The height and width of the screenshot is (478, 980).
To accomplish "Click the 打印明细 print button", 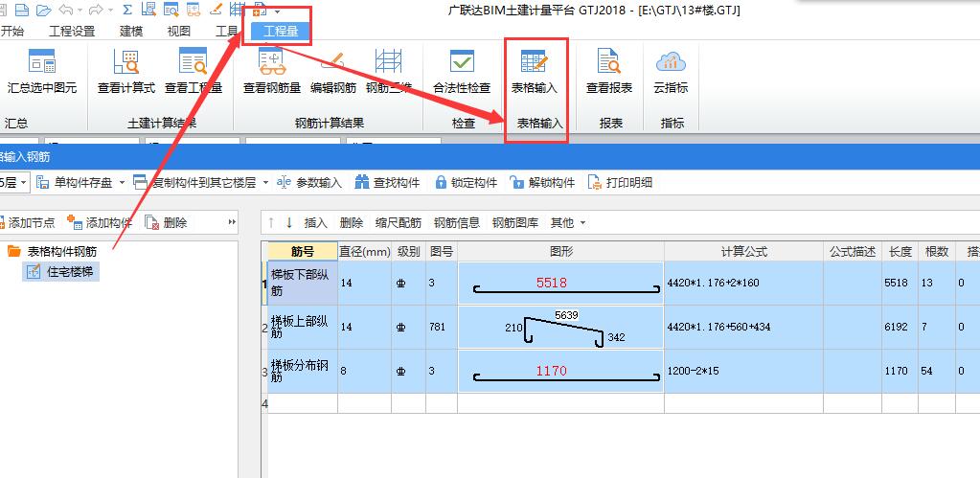I will pyautogui.click(x=620, y=182).
